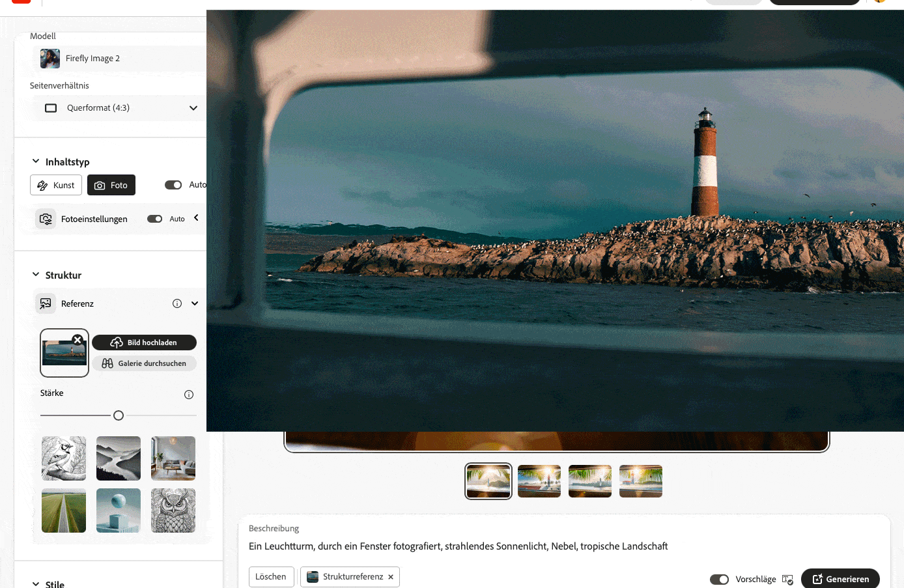Click the Stärke slider handle
Image resolution: width=904 pixels, height=588 pixels.
[x=119, y=415]
